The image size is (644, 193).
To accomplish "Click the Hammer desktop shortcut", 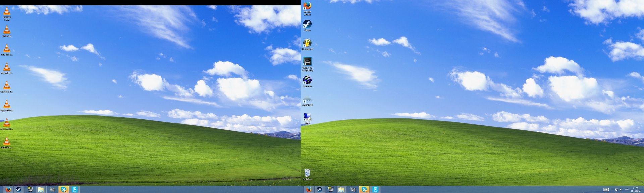I will 307,81.
